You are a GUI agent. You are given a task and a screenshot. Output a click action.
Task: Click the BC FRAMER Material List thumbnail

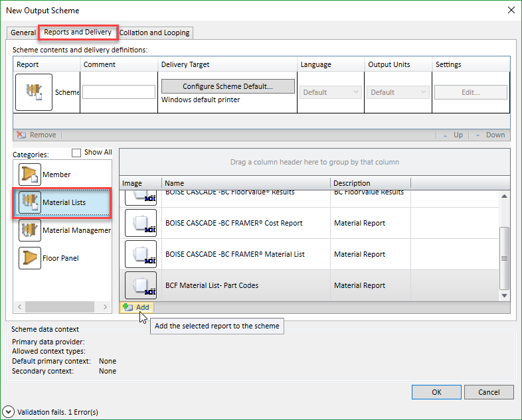(141, 254)
